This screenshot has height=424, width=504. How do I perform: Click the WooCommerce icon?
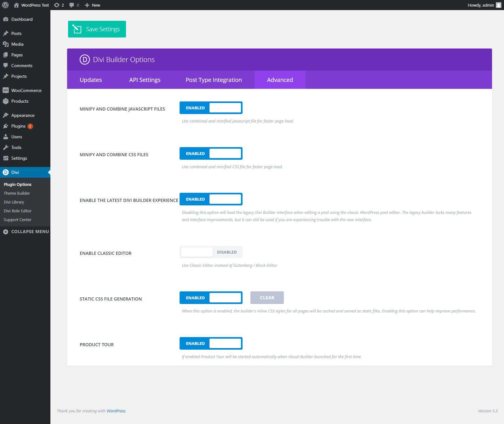pos(6,90)
